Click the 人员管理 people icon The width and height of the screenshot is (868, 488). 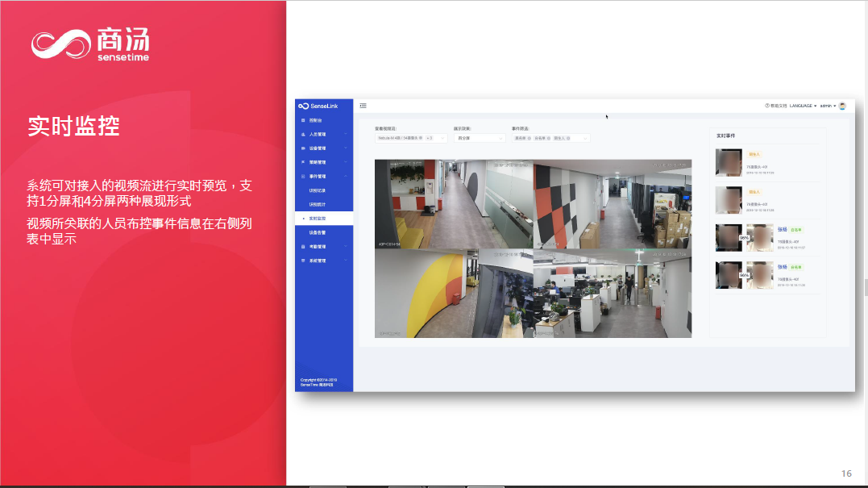[x=303, y=135]
